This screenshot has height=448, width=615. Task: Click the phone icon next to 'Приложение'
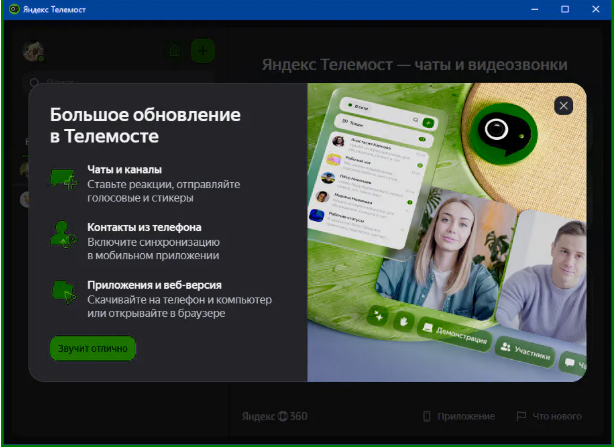(x=427, y=416)
